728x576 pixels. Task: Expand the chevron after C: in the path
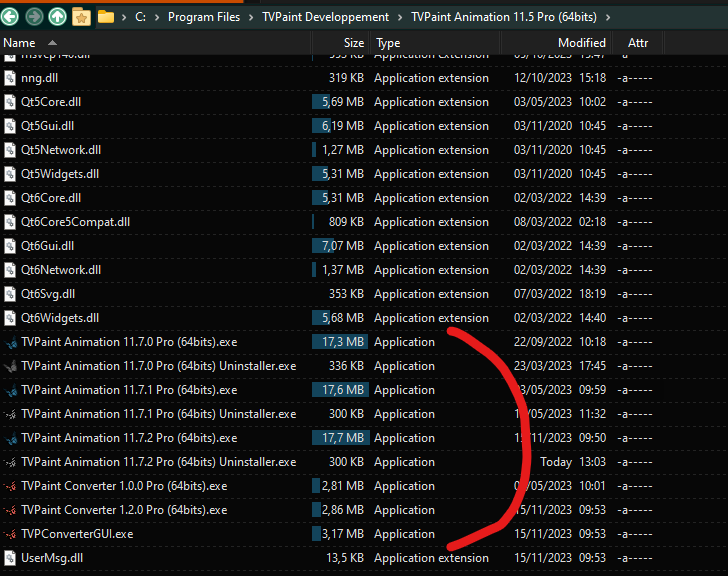point(157,18)
